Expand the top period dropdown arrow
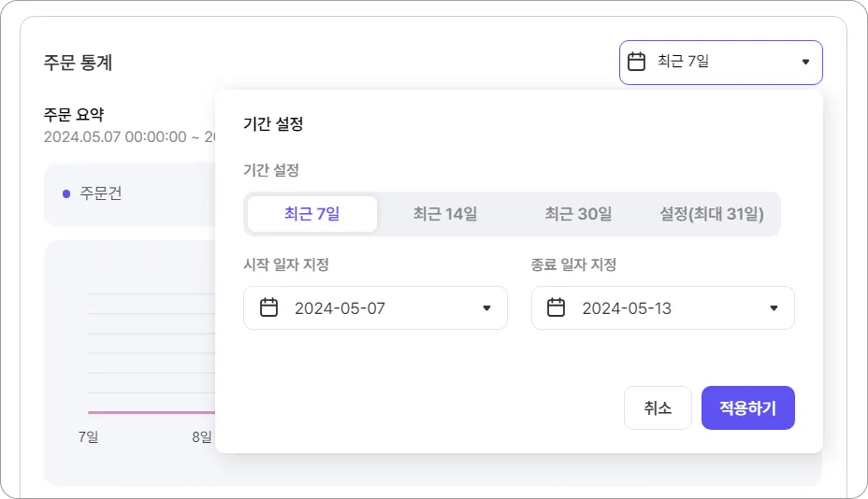 pyautogui.click(x=805, y=63)
